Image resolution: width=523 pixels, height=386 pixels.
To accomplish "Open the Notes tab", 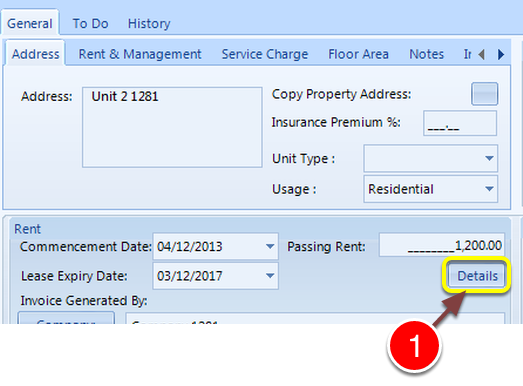I will coord(427,54).
